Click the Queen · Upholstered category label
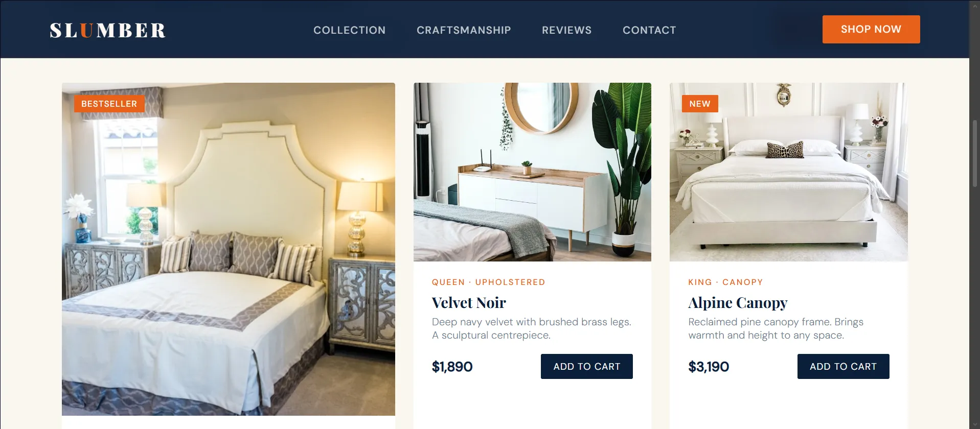The image size is (980, 429). click(489, 282)
